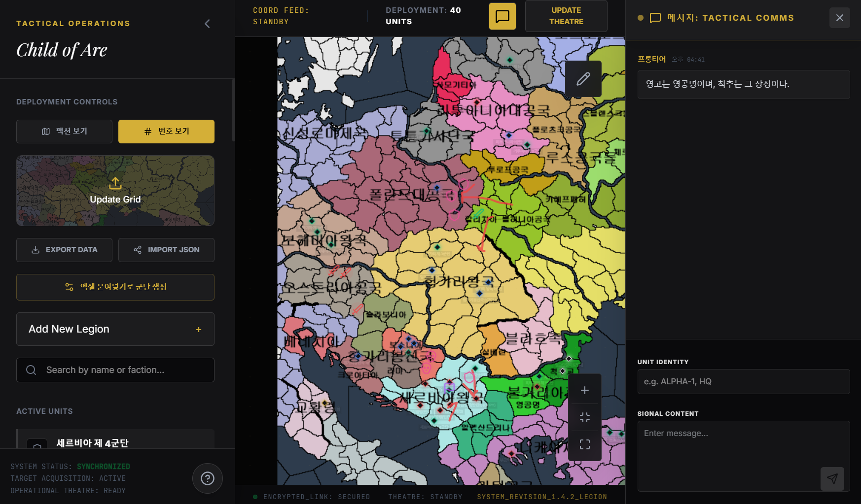The height and width of the screenshot is (504, 861).
Task: Click the Update Grid map thumbnail
Action: point(115,191)
